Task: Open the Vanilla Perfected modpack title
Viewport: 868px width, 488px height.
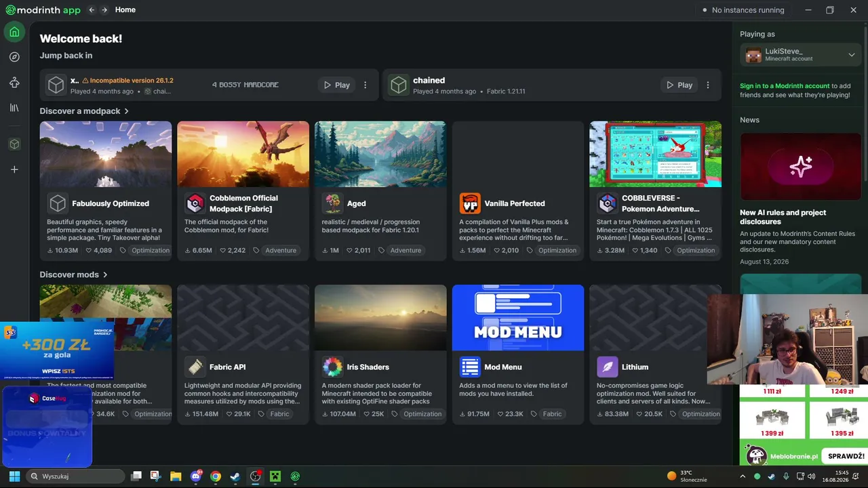Action: click(515, 203)
